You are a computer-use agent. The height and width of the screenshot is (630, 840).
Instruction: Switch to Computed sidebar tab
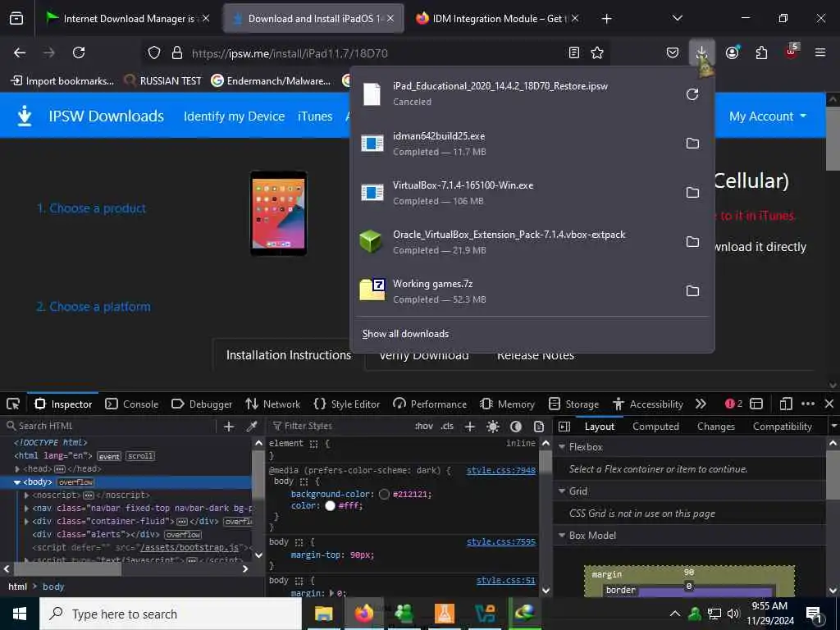pyautogui.click(x=655, y=427)
